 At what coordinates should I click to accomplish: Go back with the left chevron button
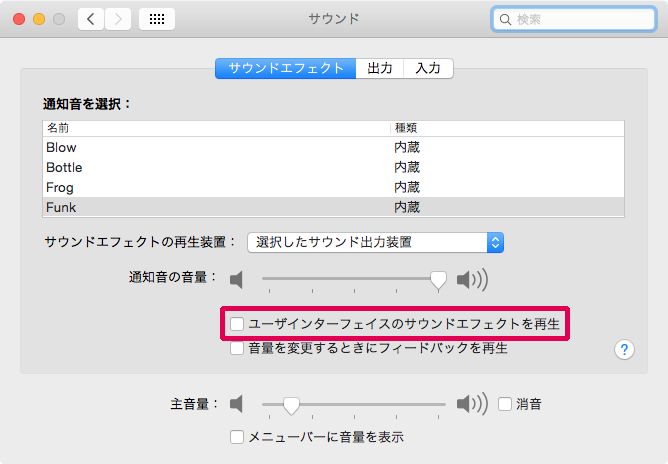pos(91,19)
